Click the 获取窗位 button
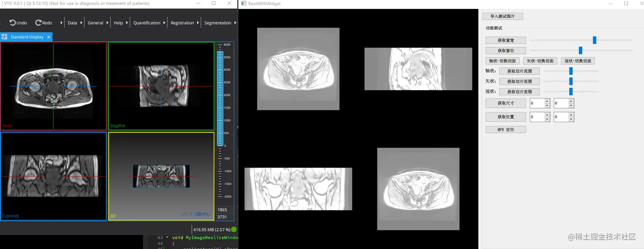The image size is (644, 249). click(x=506, y=51)
